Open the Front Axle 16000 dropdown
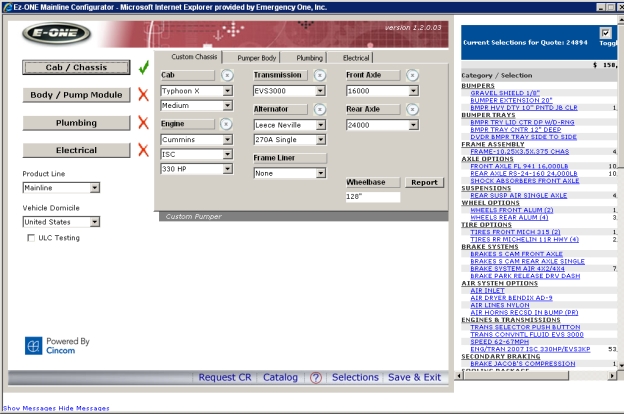The width and height of the screenshot is (624, 414). [x=413, y=91]
